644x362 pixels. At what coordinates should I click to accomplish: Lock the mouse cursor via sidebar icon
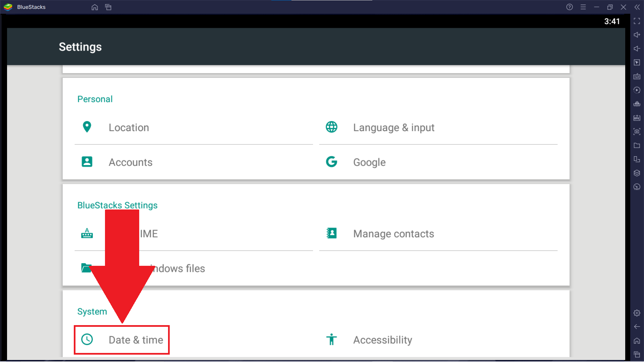(x=637, y=63)
